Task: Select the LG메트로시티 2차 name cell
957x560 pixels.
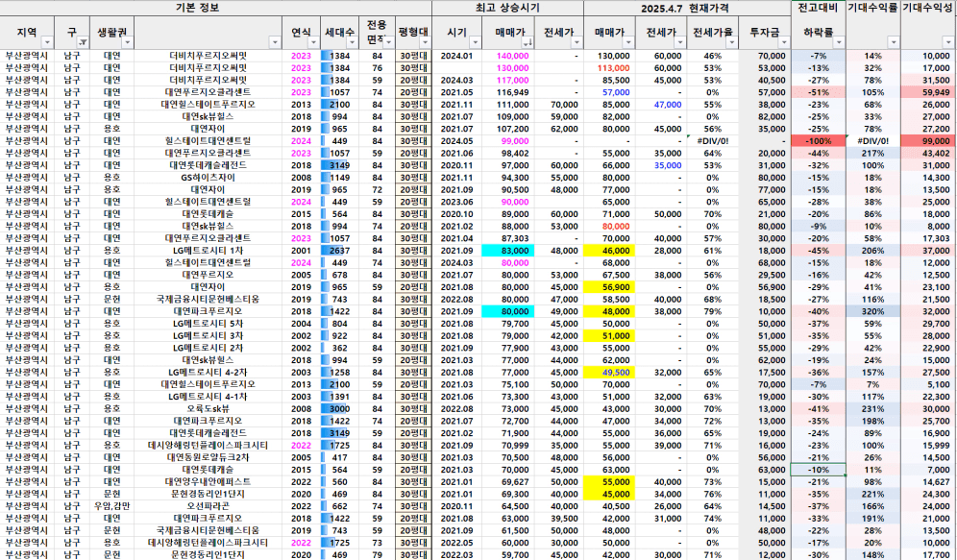Action: pos(209,348)
